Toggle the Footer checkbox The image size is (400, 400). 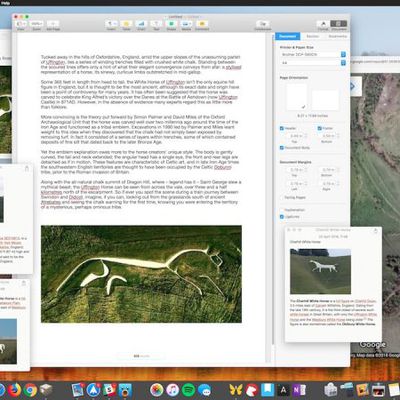320,128
